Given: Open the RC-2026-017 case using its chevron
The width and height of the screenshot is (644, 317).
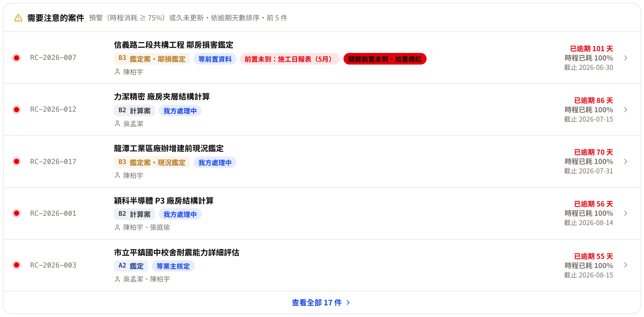Looking at the screenshot, I should coord(626,161).
